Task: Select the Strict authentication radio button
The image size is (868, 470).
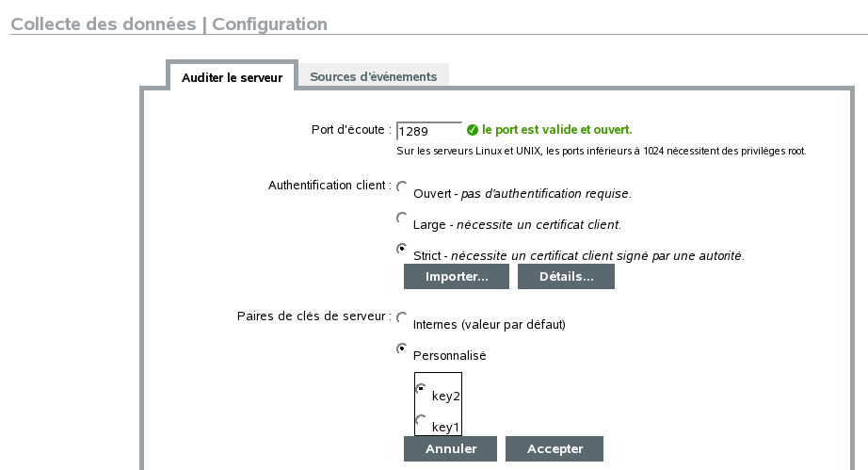Action: [402, 249]
